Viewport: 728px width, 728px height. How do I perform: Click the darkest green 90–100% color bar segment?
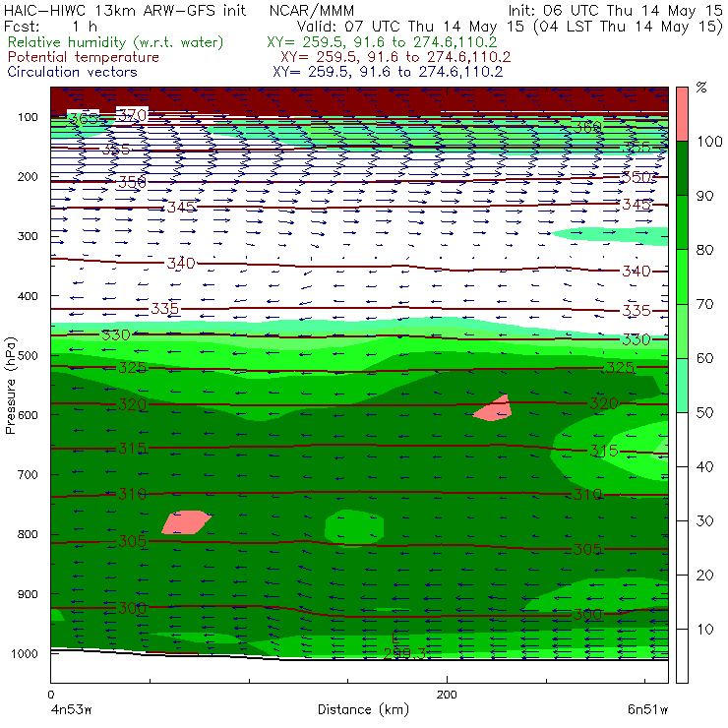[682, 168]
